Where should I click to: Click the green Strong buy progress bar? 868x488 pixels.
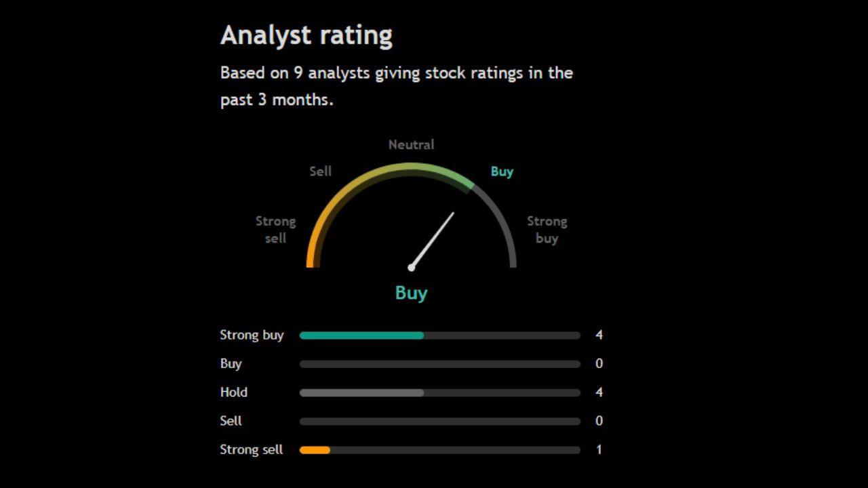(361, 335)
